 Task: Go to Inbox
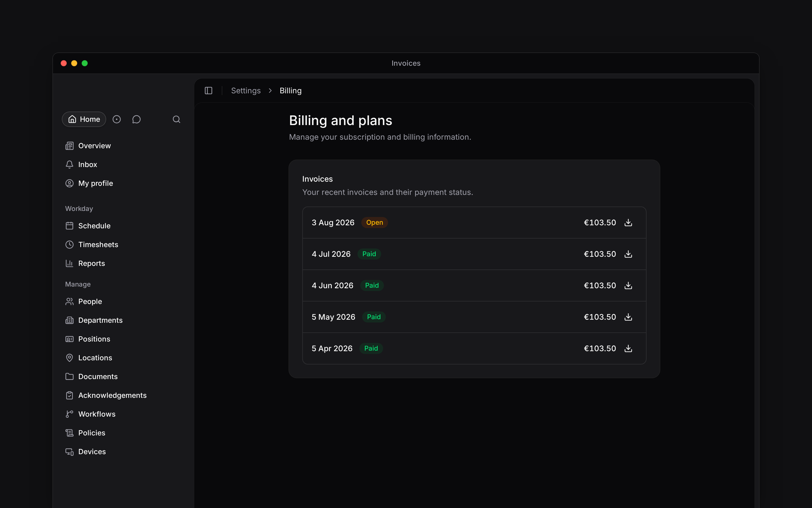(81, 165)
